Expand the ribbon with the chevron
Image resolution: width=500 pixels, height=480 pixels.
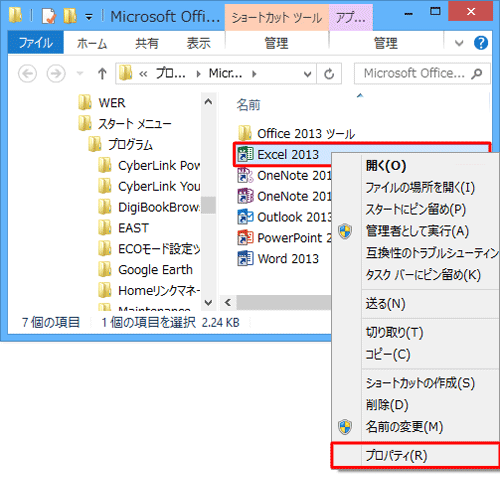click(x=459, y=43)
